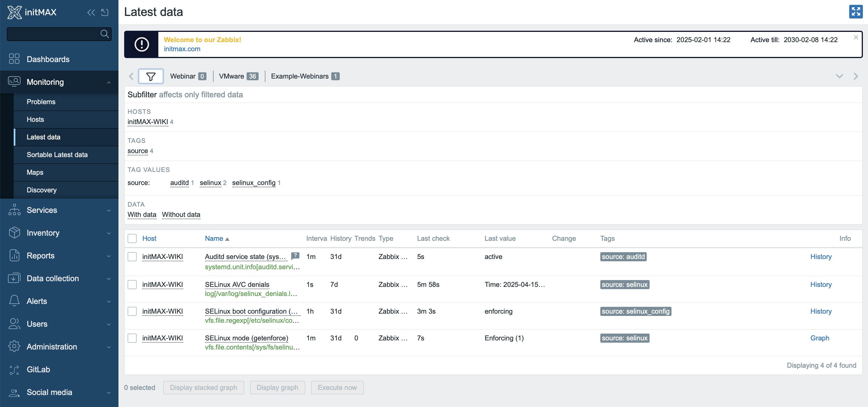Open Sortable Latest data menu item

coord(57,155)
